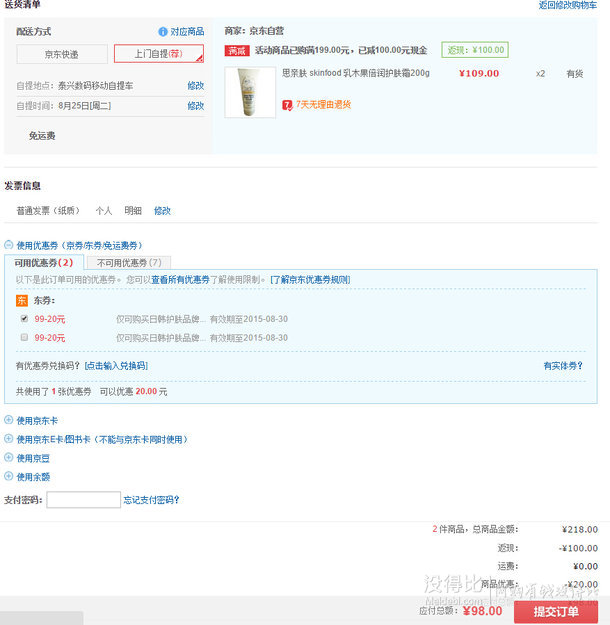Click 点击输入兑换码 link

(x=116, y=366)
